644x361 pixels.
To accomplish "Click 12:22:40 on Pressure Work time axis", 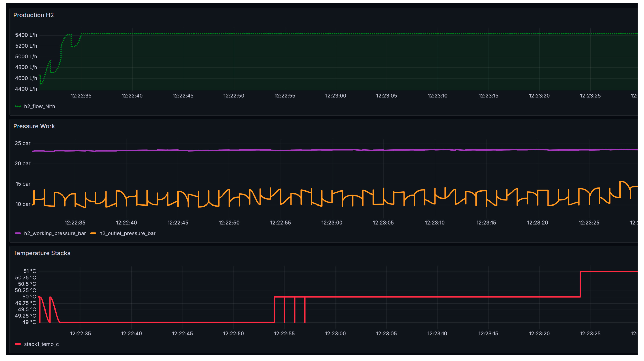I will click(127, 223).
